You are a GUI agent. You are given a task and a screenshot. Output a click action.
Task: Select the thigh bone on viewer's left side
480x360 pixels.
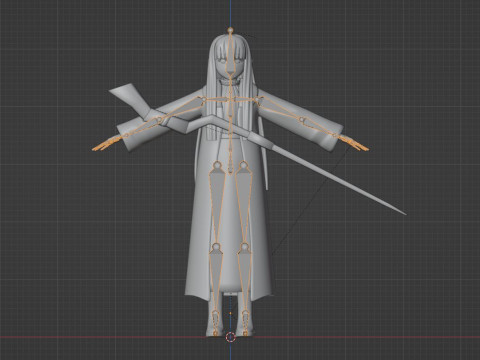click(216, 204)
